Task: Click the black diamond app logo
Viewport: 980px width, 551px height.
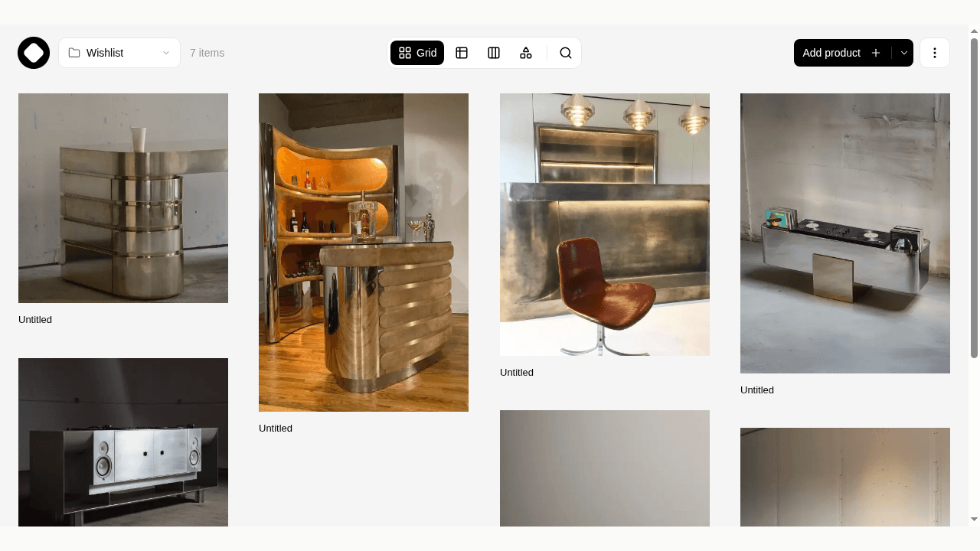Action: coord(34,53)
